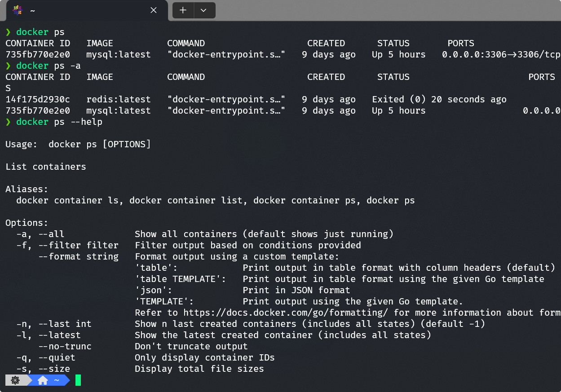Click the prompt arrow before "docker ps -a"
The width and height of the screenshot is (561, 392).
(x=8, y=66)
